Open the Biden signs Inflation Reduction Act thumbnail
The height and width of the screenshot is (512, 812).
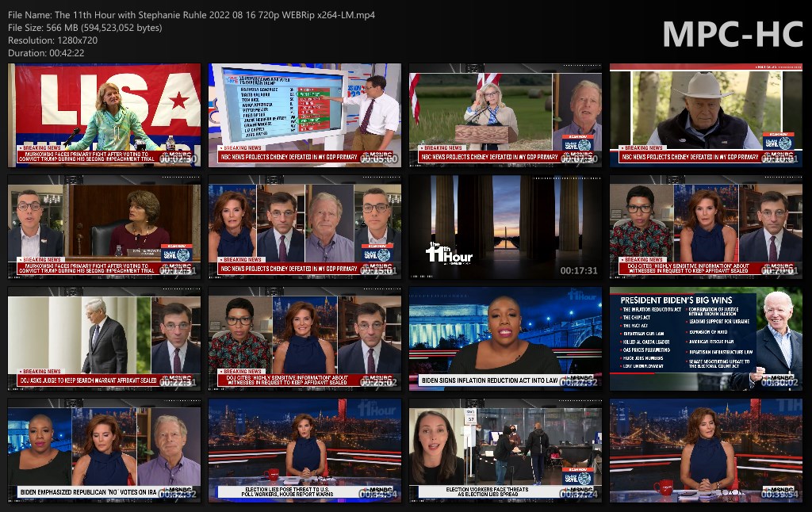pos(505,338)
